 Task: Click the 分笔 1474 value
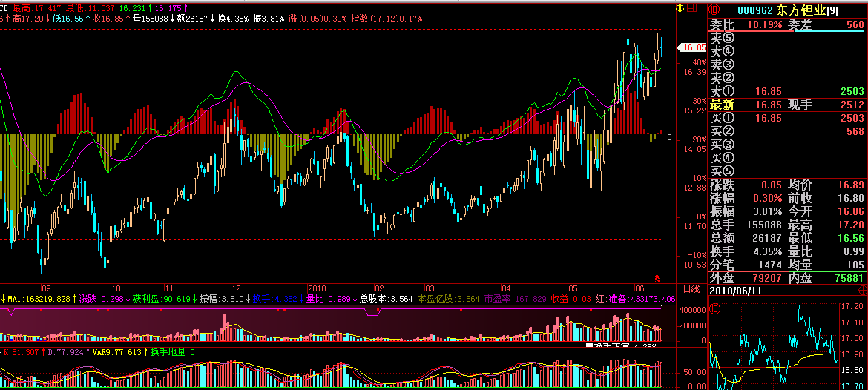[x=770, y=265]
